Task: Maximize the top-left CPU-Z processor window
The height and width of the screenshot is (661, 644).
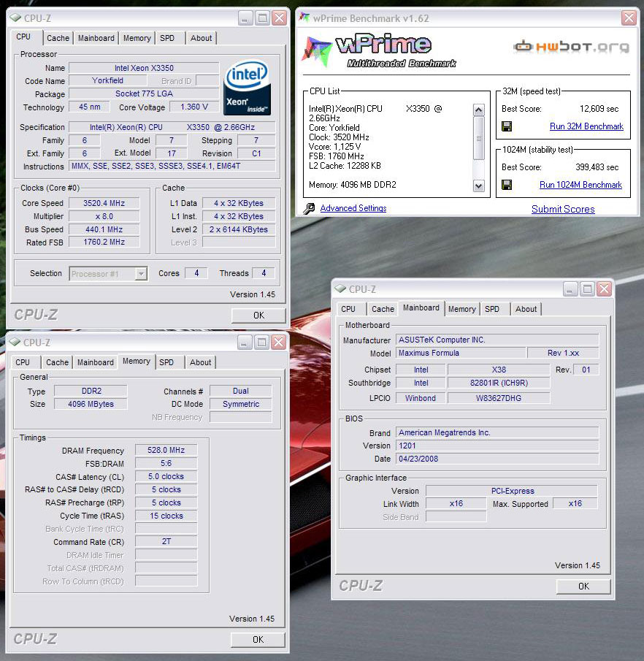Action: pyautogui.click(x=263, y=18)
